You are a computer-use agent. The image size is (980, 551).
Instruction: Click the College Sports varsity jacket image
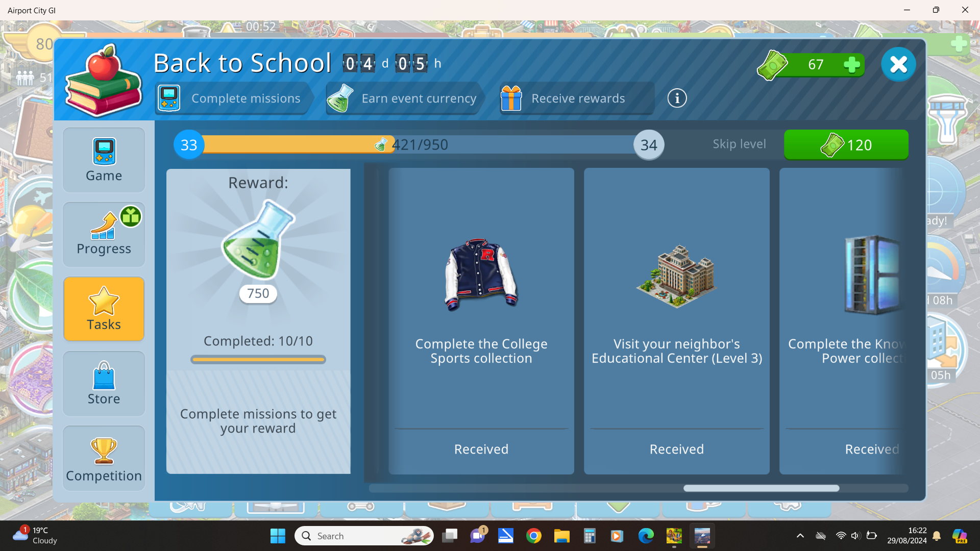coord(481,275)
